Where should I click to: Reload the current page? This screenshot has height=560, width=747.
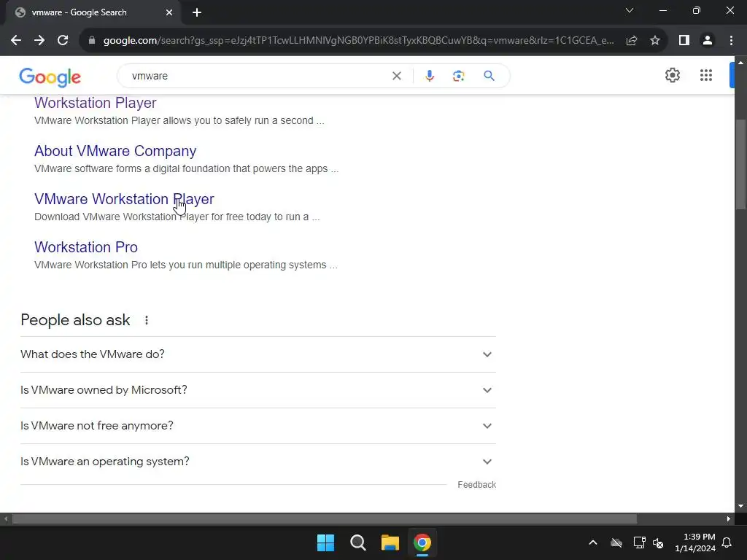point(63,41)
